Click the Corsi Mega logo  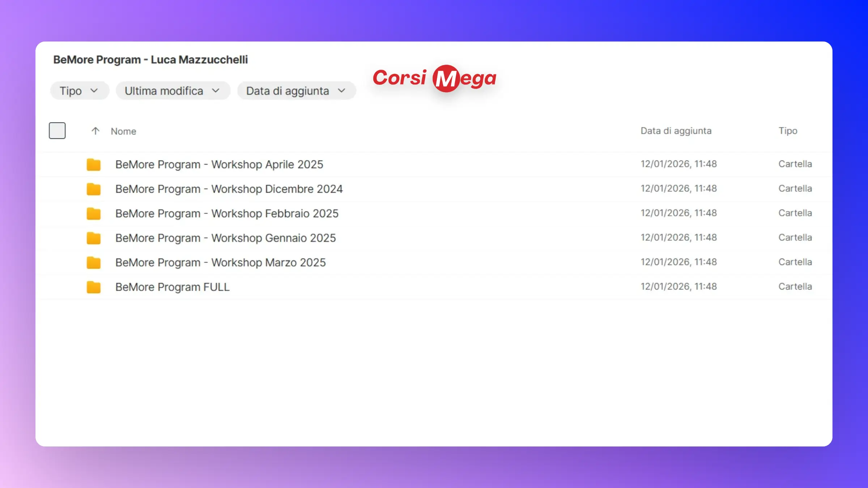pyautogui.click(x=434, y=78)
